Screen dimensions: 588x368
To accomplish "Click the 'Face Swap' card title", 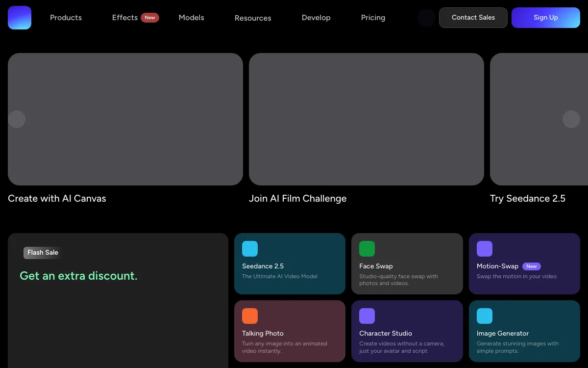I will pos(376,266).
